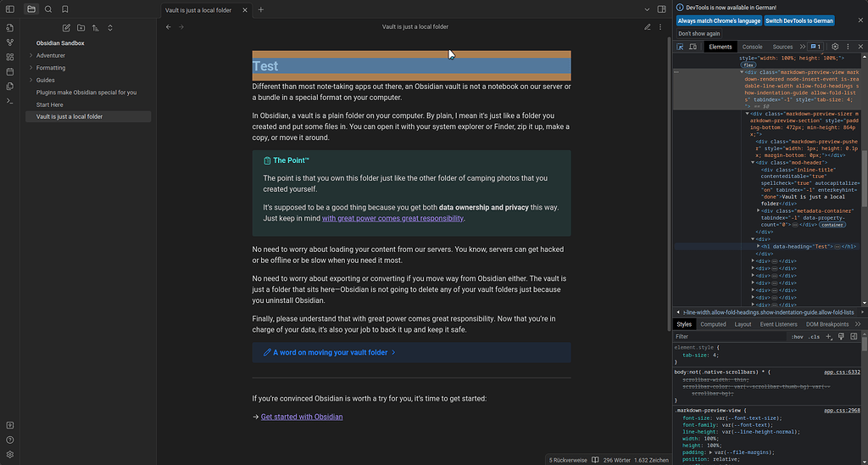The height and width of the screenshot is (465, 868).
Task: Open new tab plus button
Action: coord(261,9)
